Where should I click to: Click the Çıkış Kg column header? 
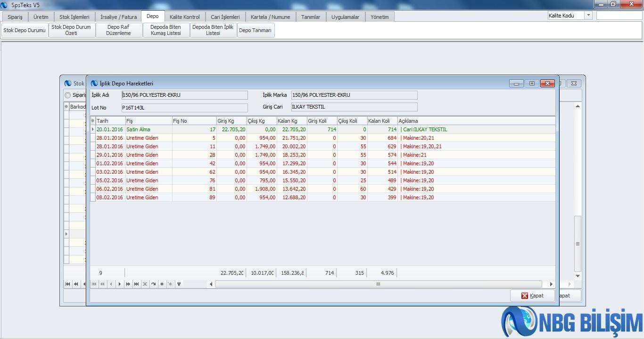coord(261,121)
